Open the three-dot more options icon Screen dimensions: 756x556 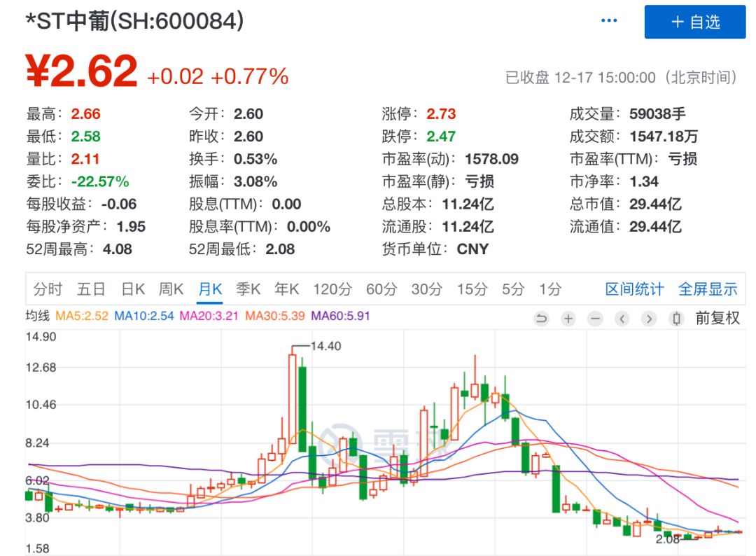tap(608, 20)
